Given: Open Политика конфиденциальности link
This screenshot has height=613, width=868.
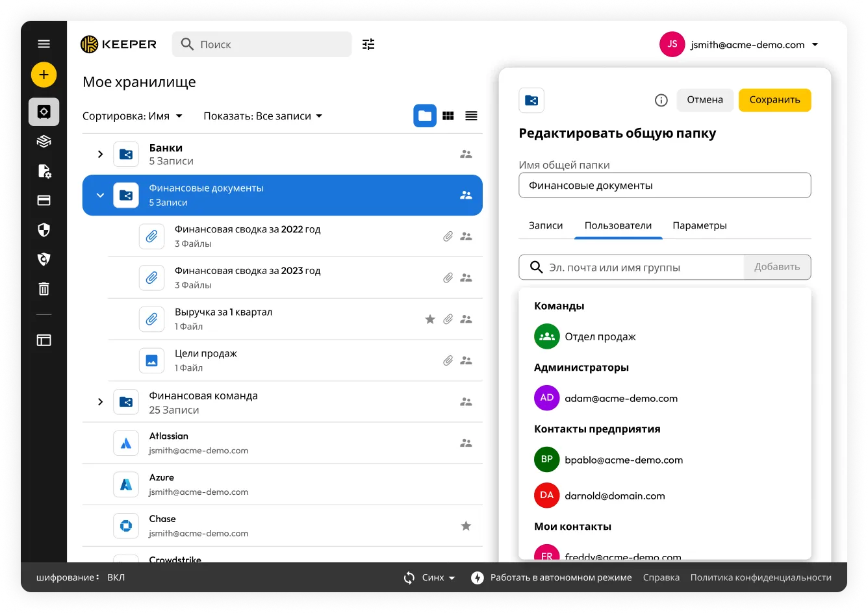Looking at the screenshot, I should tap(761, 577).
